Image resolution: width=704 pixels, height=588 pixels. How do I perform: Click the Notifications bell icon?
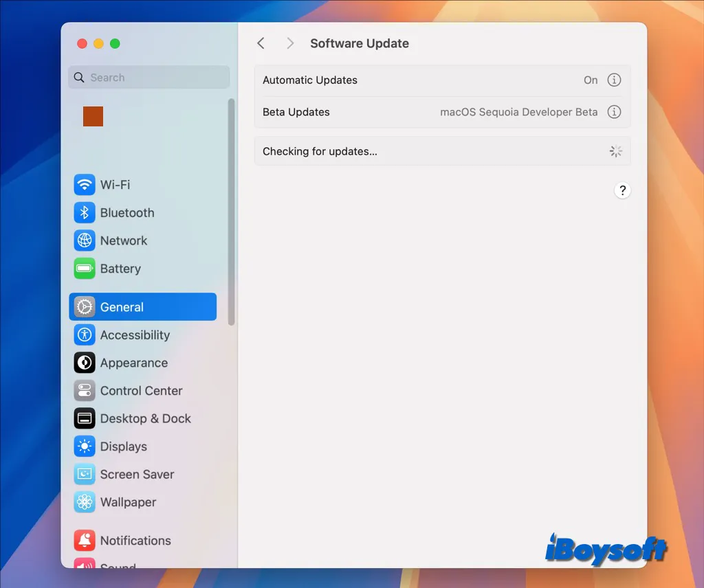point(85,541)
